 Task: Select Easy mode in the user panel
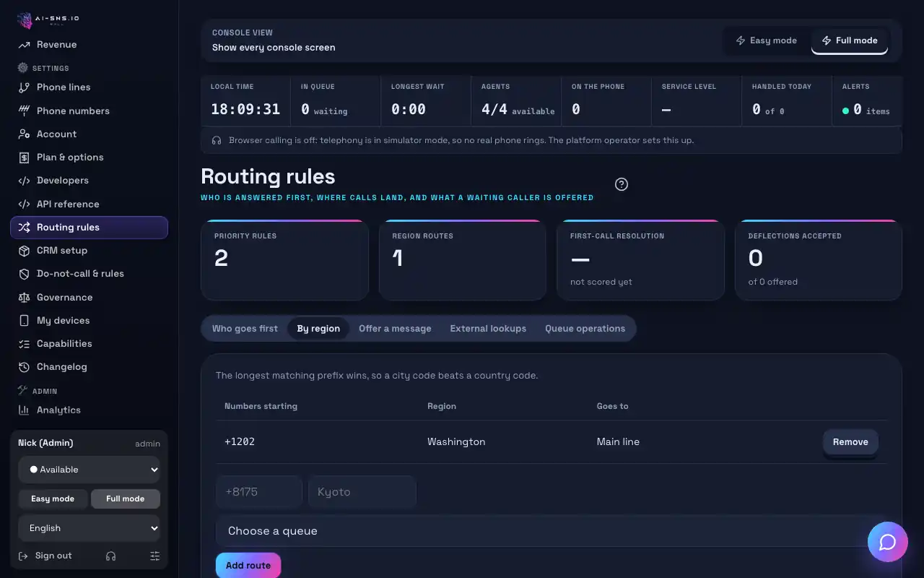tap(53, 499)
